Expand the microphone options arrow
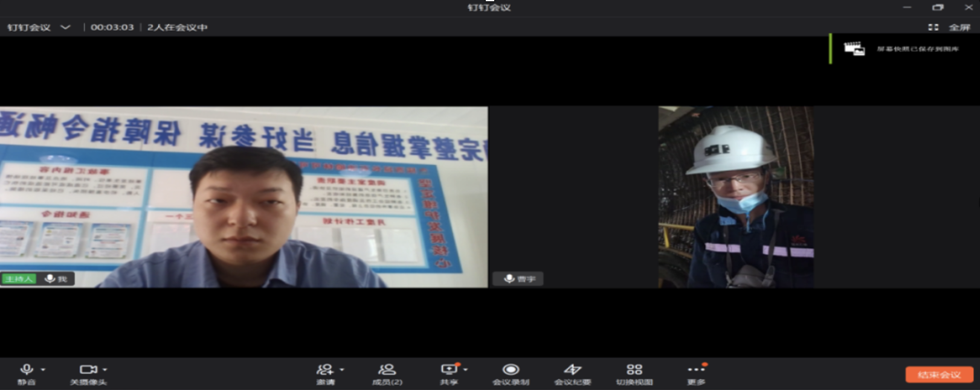 coord(43,369)
